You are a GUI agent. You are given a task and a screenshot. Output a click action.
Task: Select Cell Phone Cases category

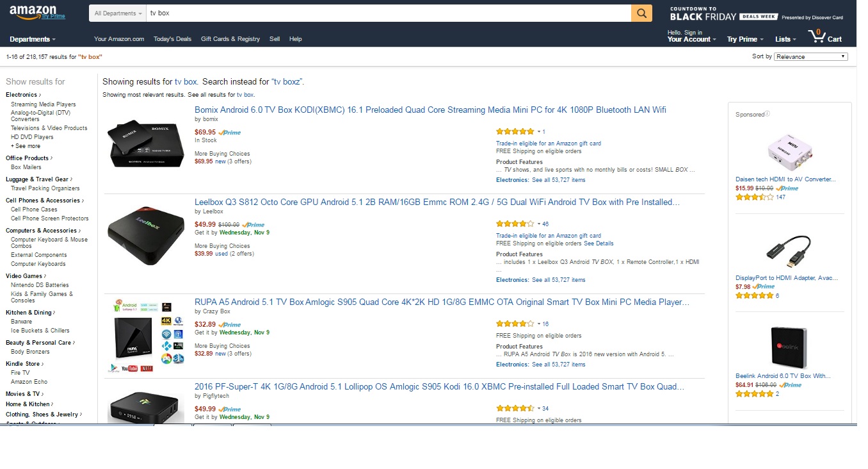(34, 210)
